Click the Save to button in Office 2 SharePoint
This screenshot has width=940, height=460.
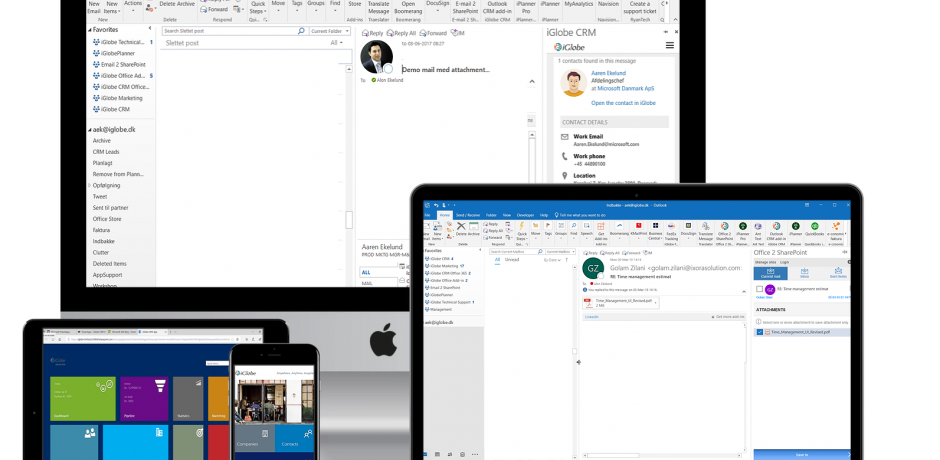click(802, 455)
